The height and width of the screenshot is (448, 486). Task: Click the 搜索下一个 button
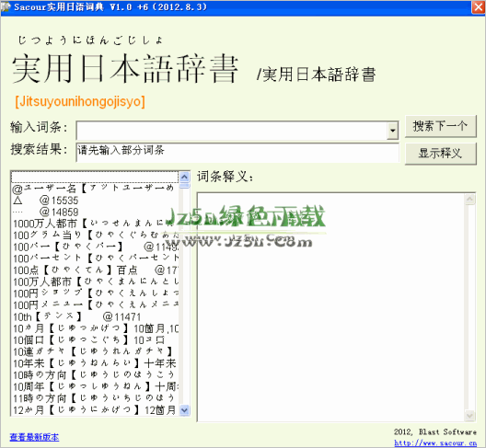(x=440, y=126)
